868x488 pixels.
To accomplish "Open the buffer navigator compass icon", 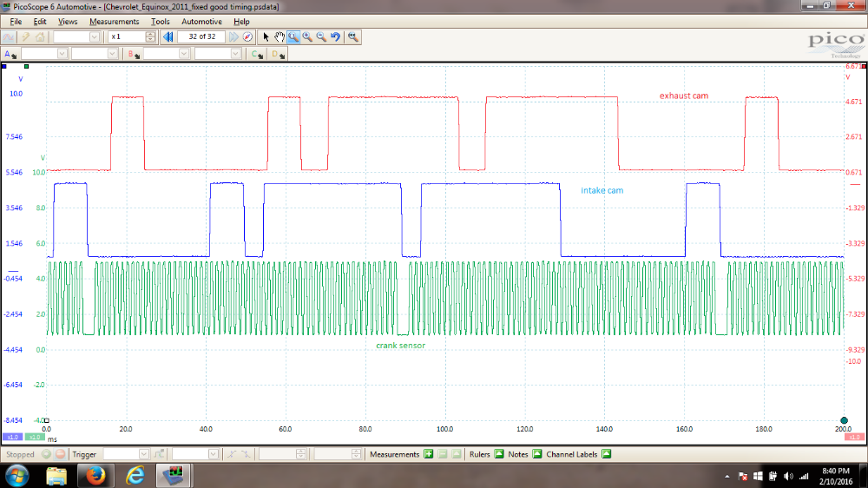I will (247, 37).
